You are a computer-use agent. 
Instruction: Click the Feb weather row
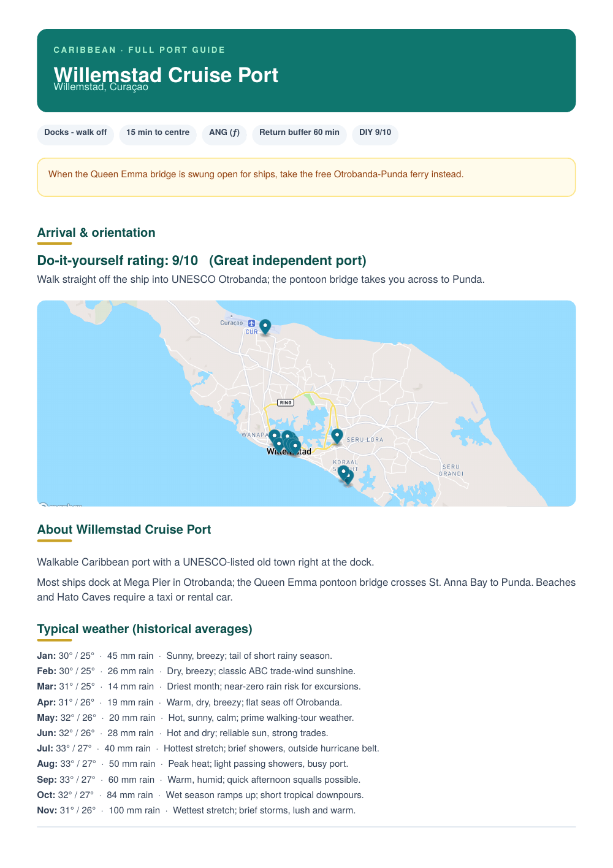(196, 671)
